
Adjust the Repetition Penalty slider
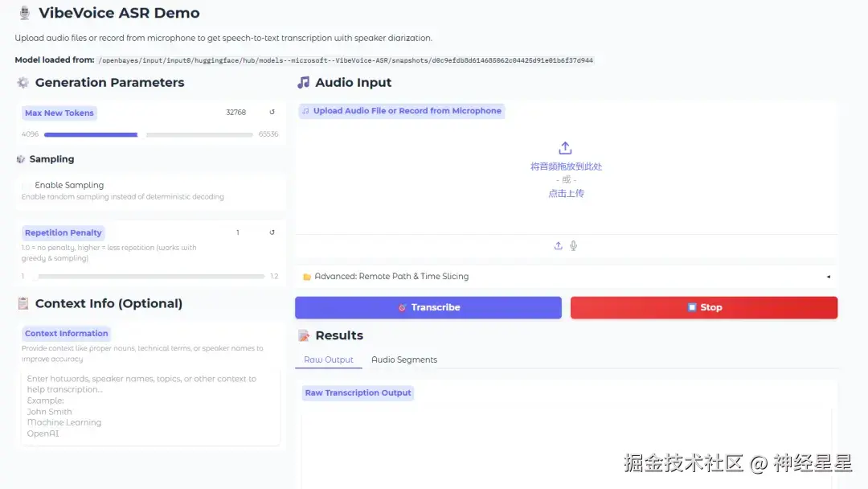coord(149,276)
